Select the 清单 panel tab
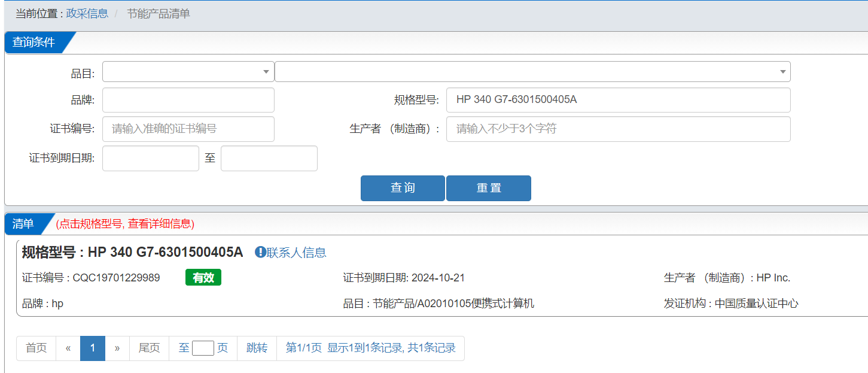The width and height of the screenshot is (868, 373). click(23, 224)
